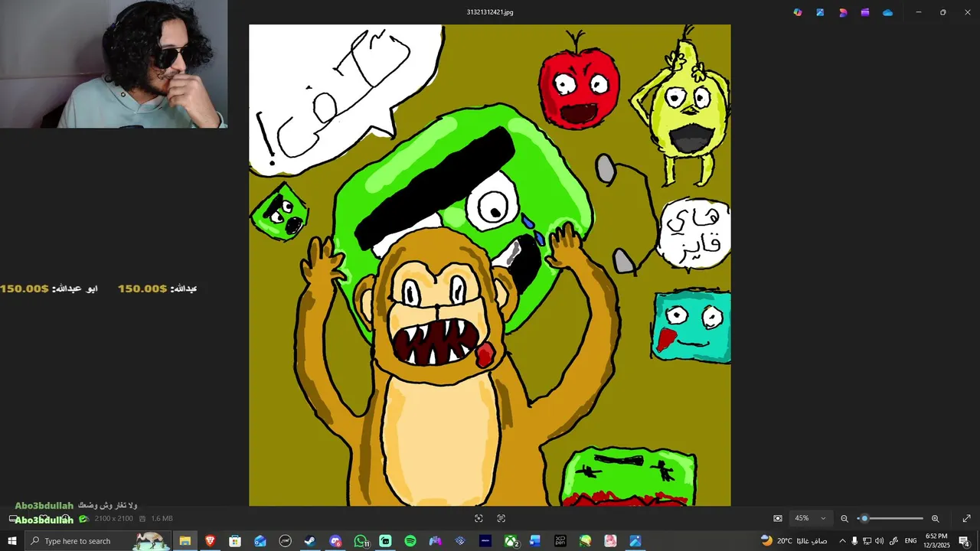Click the displayed drawing image

(x=490, y=265)
